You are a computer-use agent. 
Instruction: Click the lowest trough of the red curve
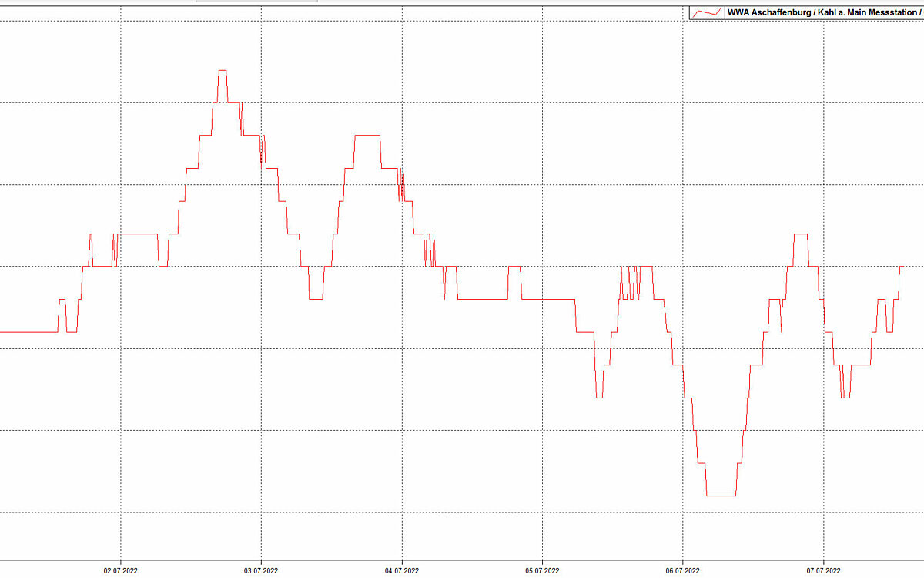click(721, 496)
